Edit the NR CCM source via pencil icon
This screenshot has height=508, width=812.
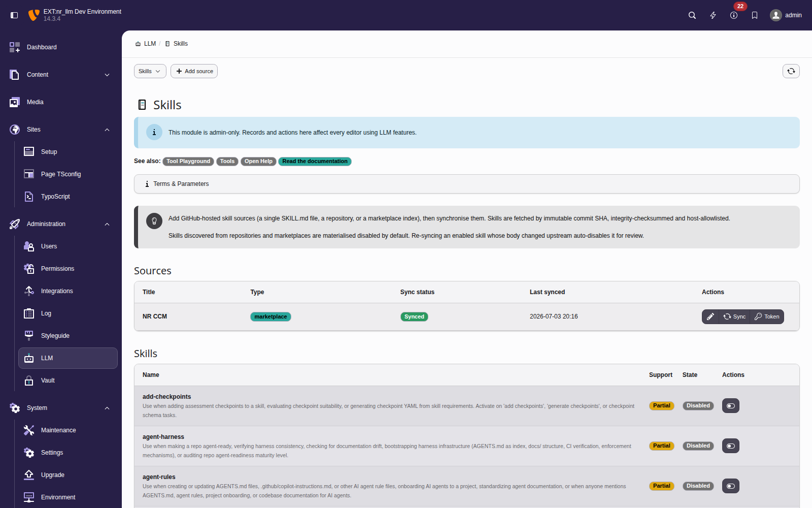[710, 316]
